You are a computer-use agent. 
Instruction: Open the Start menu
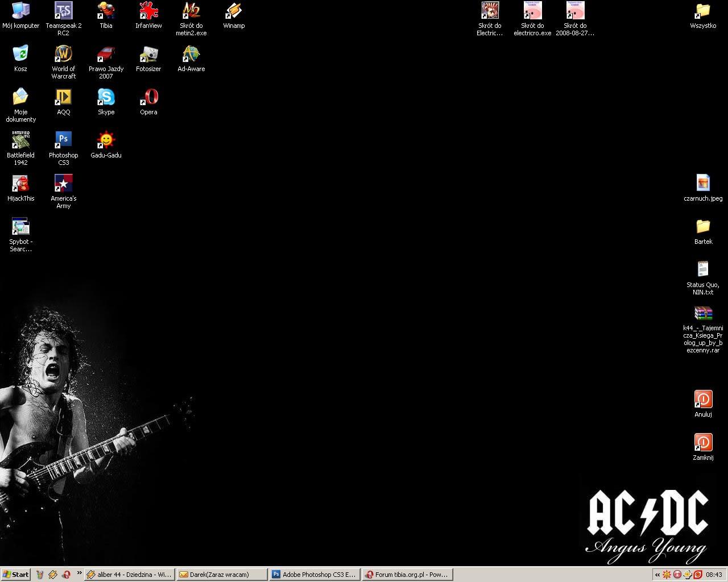point(16,575)
